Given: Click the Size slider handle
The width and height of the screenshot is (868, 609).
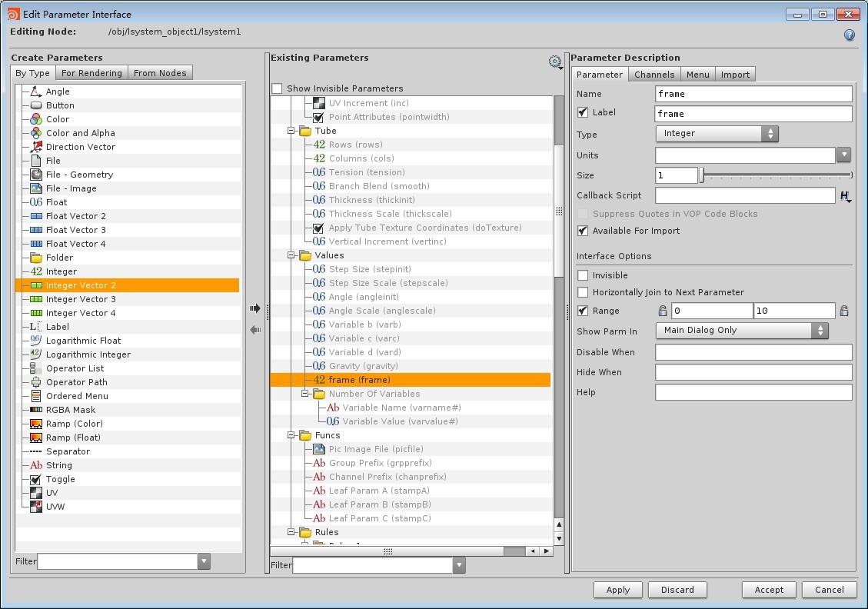Looking at the screenshot, I should (x=702, y=175).
